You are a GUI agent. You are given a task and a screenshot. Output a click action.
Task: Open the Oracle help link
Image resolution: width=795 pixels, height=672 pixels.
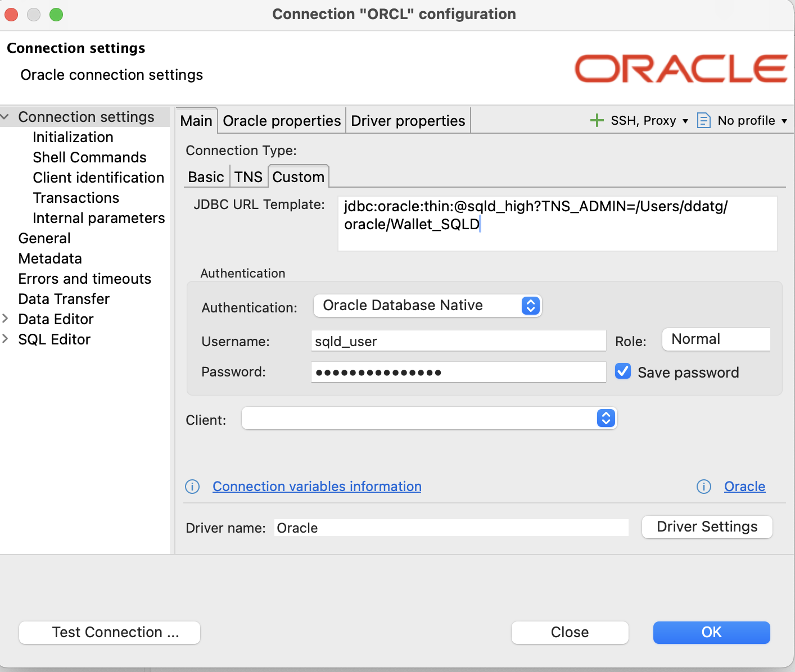click(745, 487)
